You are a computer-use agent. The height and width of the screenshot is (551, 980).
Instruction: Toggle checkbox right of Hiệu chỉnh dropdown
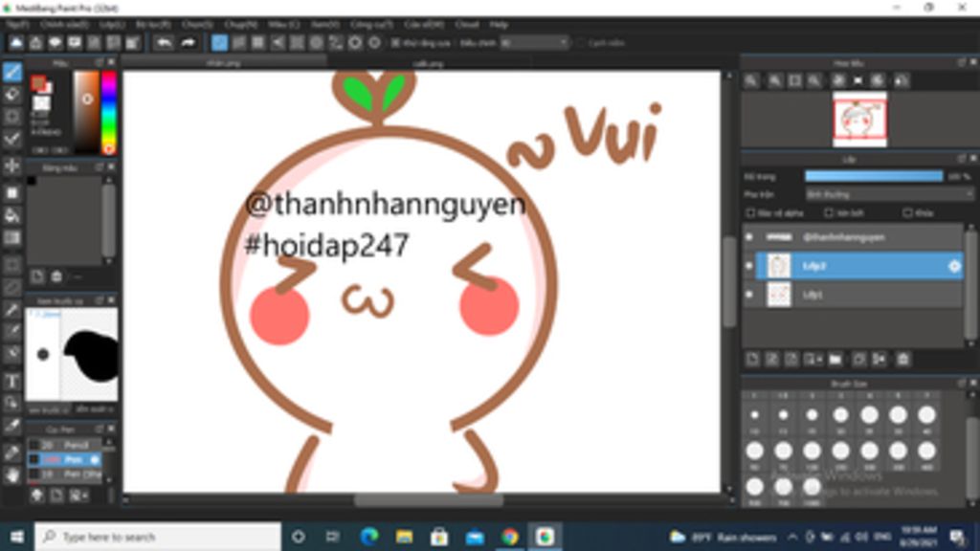click(x=581, y=43)
